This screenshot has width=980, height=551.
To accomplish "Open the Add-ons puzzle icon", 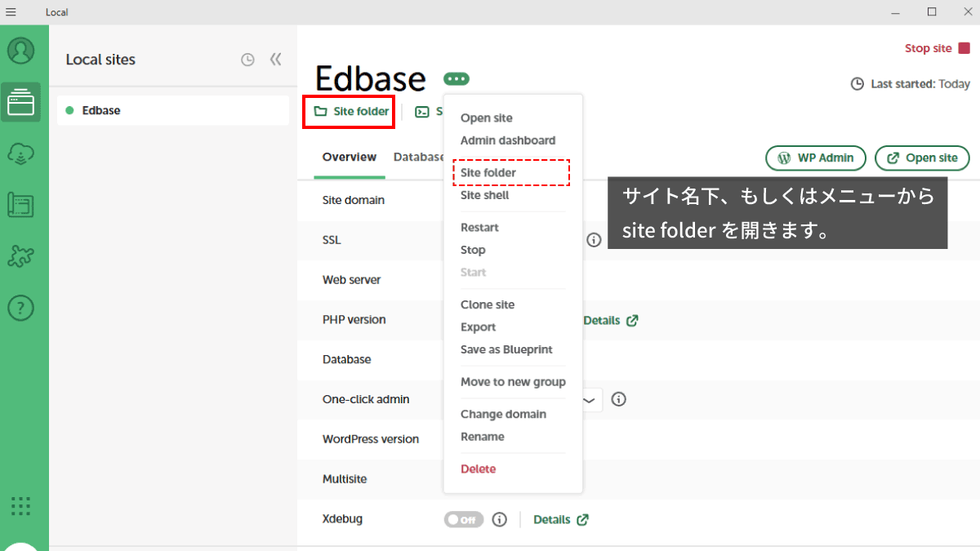I will click(x=21, y=256).
